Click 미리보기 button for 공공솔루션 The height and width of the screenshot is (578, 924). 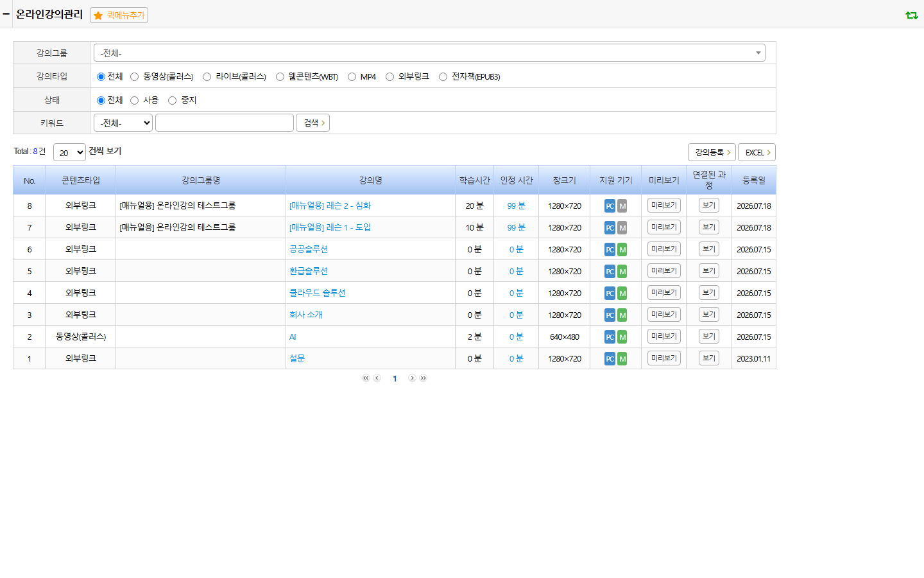[663, 249]
